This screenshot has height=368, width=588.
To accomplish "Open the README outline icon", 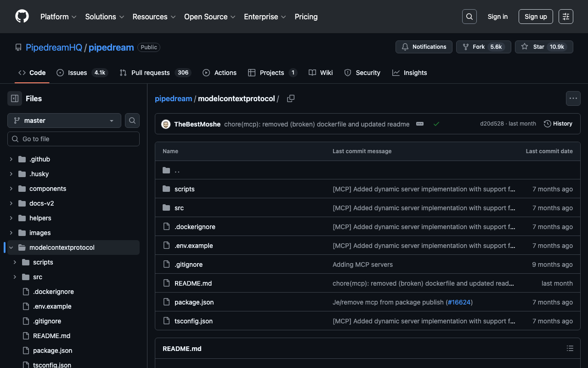I will 570,349.
